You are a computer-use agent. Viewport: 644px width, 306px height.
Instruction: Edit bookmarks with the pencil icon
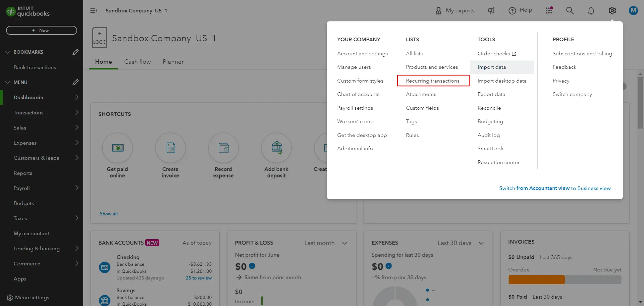click(x=75, y=52)
